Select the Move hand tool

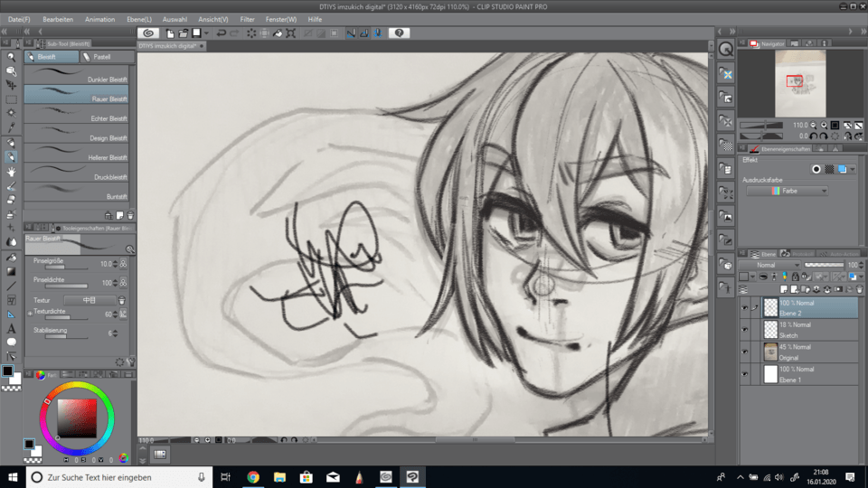click(12, 171)
